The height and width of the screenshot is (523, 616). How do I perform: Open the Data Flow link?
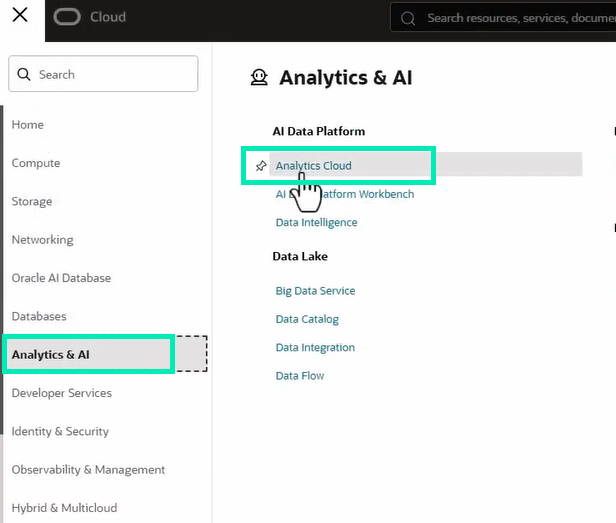(x=300, y=376)
